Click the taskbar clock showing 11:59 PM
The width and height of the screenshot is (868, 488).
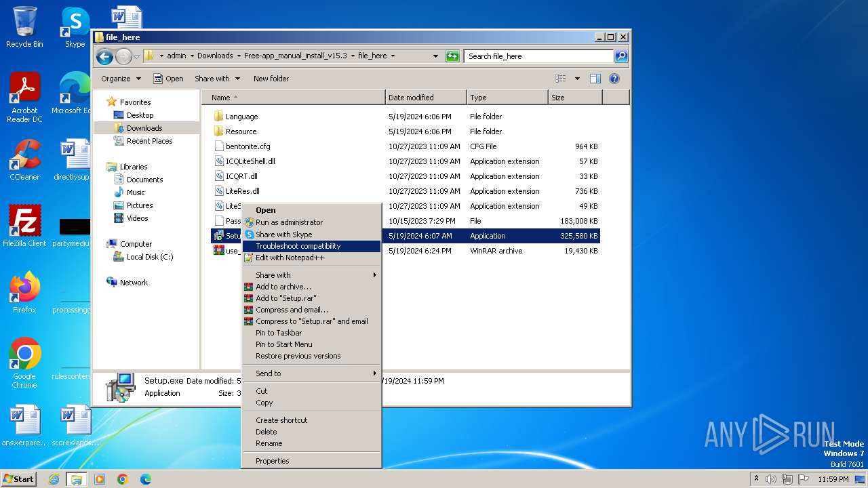coord(833,479)
